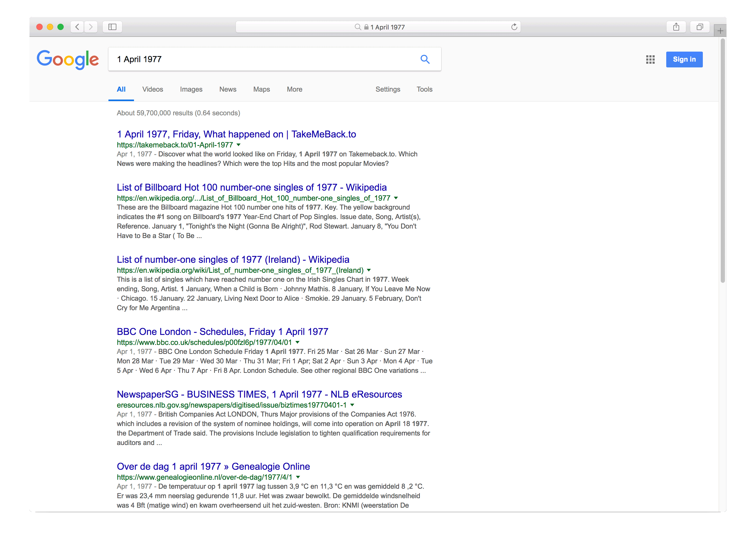756x554 pixels.
Task: Open search Tools
Action: (424, 89)
